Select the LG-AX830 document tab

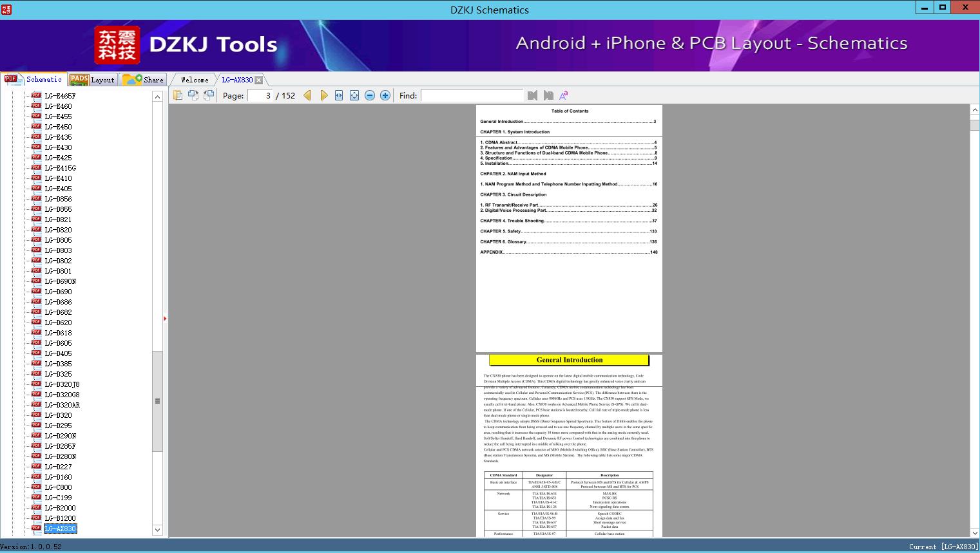pyautogui.click(x=237, y=80)
